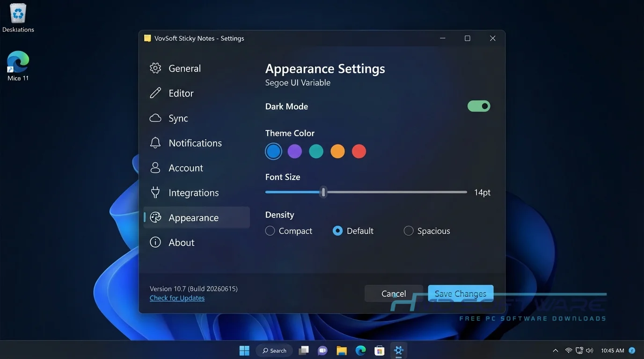The width and height of the screenshot is (644, 359).
Task: Open the General settings section
Action: point(197,68)
